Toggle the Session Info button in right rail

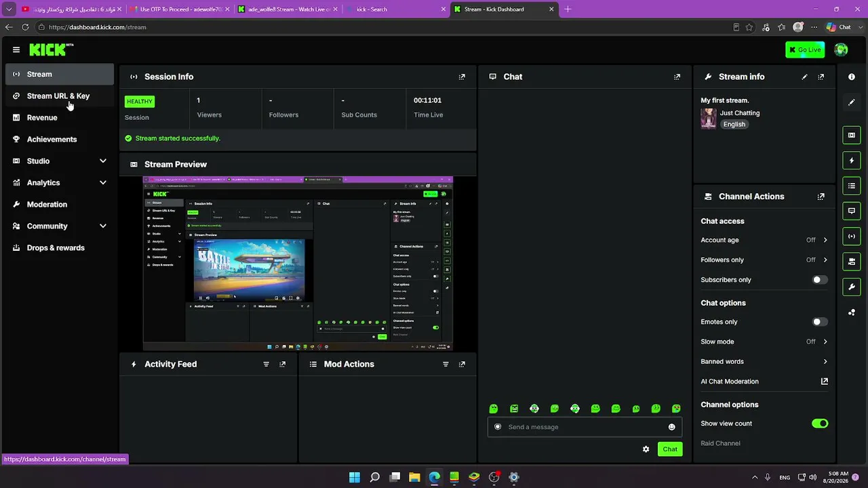pyautogui.click(x=852, y=237)
